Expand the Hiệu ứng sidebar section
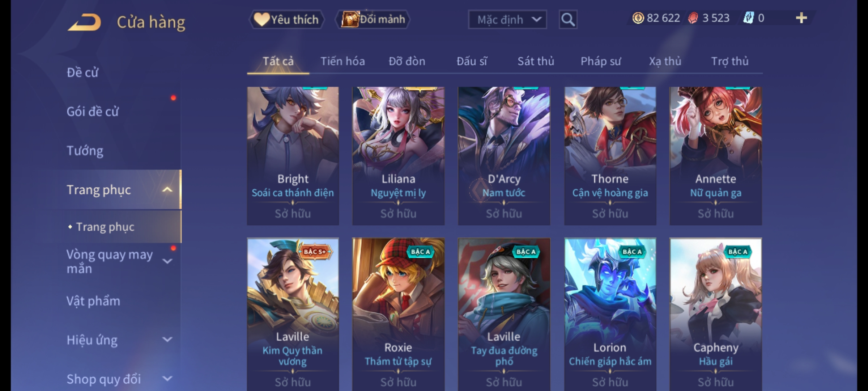 coord(167,340)
